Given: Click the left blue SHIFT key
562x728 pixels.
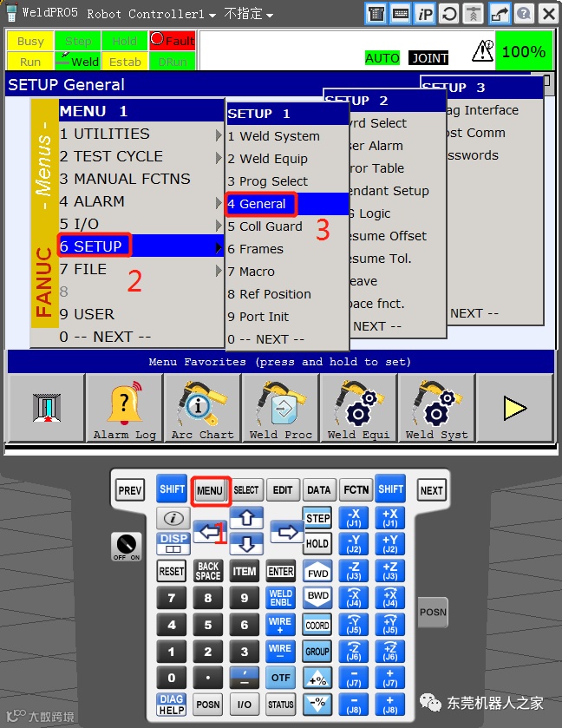Looking at the screenshot, I should 172,489.
